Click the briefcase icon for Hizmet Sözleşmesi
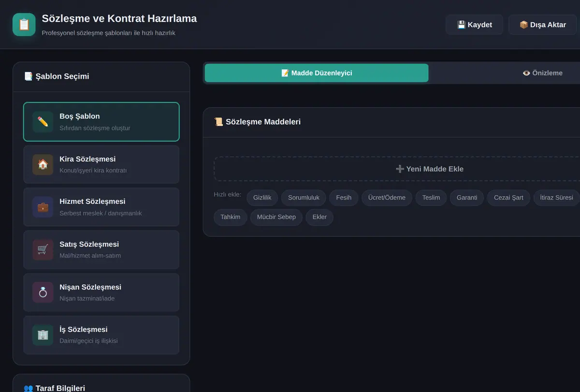Viewport: 580px width, 392px height. point(43,207)
